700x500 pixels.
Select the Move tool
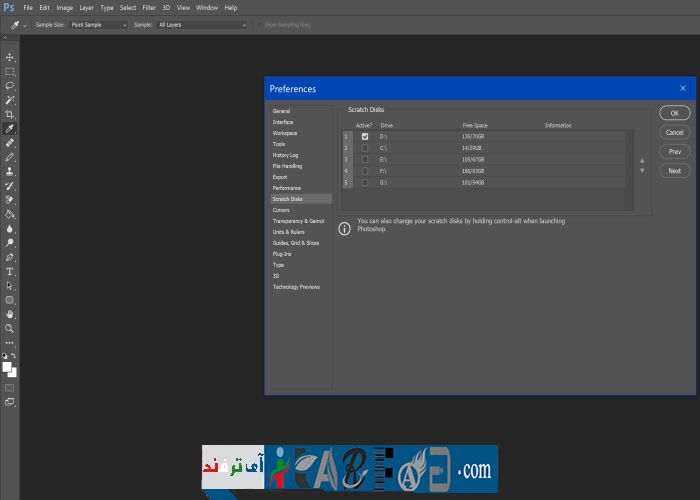click(x=10, y=57)
